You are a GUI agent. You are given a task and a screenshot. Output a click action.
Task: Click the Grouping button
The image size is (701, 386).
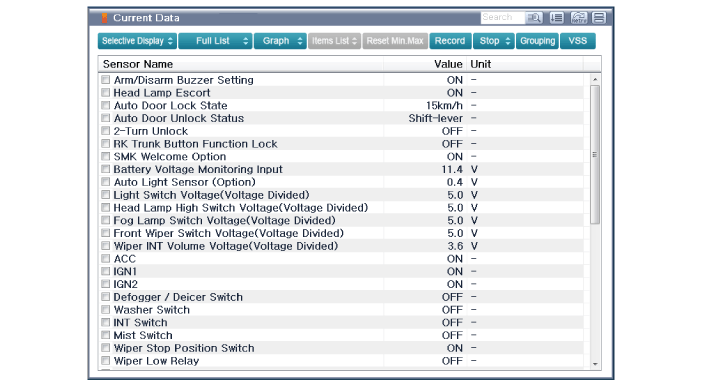(537, 41)
